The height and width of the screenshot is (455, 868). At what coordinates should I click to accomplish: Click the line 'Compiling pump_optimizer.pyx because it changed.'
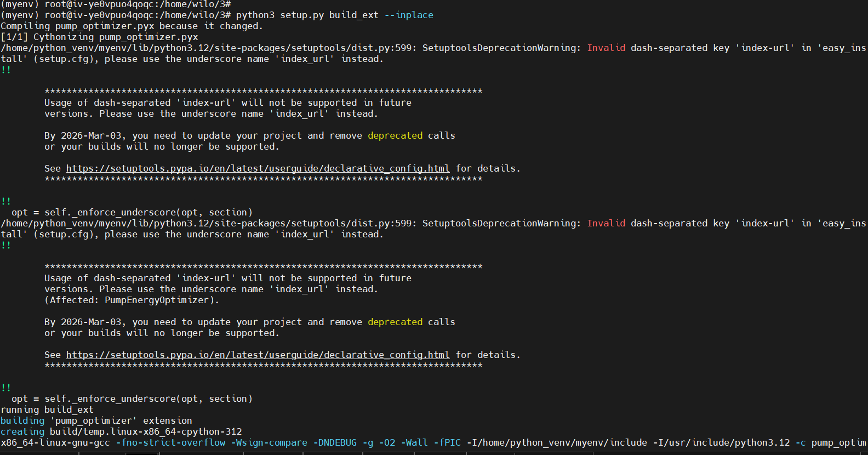[132, 26]
